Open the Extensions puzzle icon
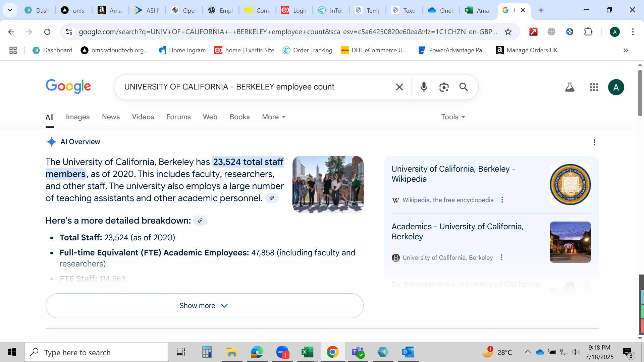644x362 pixels. pos(588,32)
